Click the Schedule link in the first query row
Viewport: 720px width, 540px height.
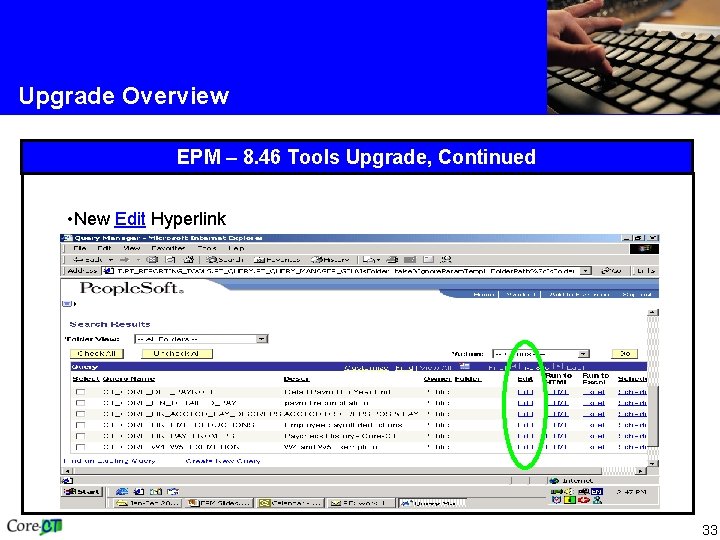click(x=632, y=392)
